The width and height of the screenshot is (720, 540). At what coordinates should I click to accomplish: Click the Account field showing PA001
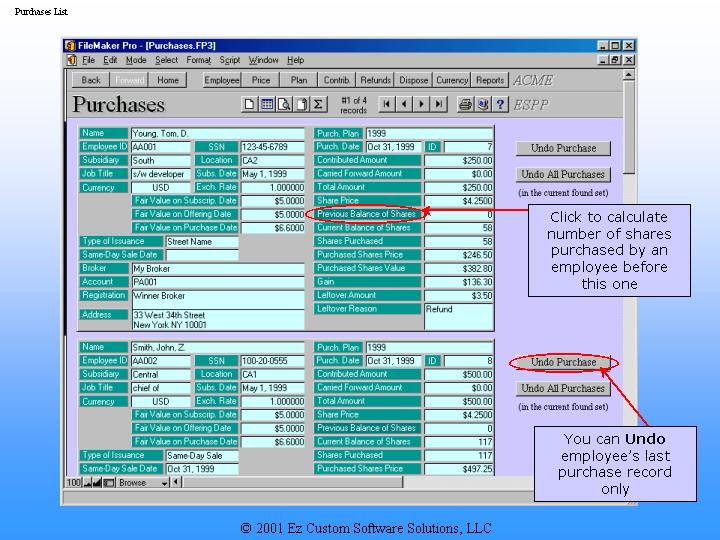pos(218,282)
